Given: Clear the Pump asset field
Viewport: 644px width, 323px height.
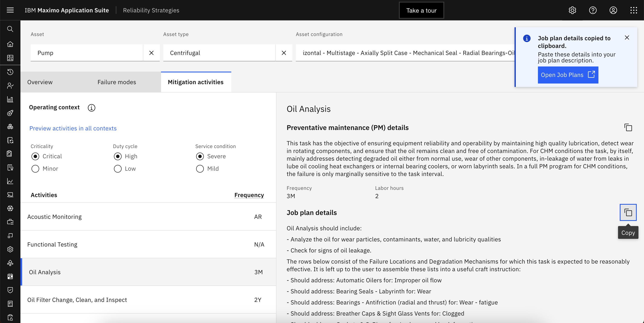Looking at the screenshot, I should pyautogui.click(x=151, y=53).
